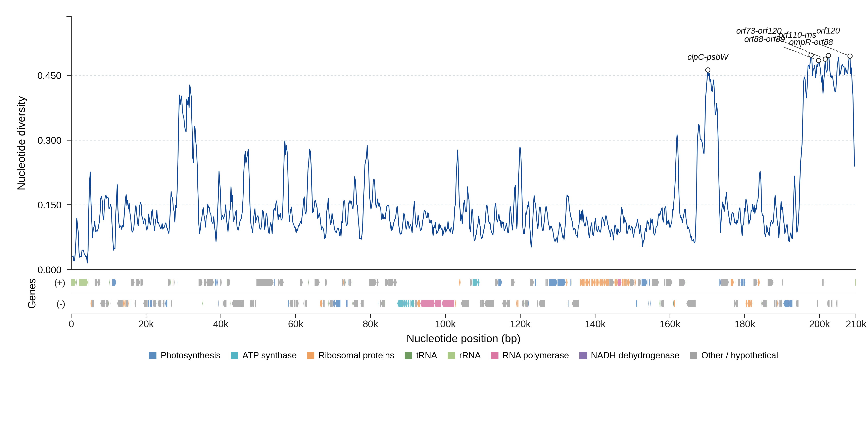This screenshot has width=868, height=422.
Task: Click the 'orf110-rns' annotation label
Action: [x=798, y=35]
